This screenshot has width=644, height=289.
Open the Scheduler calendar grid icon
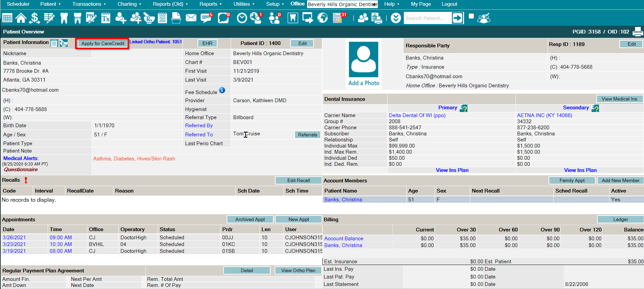coord(7,18)
